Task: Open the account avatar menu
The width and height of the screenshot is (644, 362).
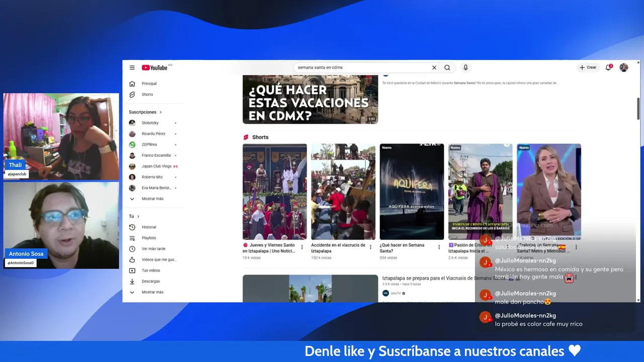Action: [624, 67]
